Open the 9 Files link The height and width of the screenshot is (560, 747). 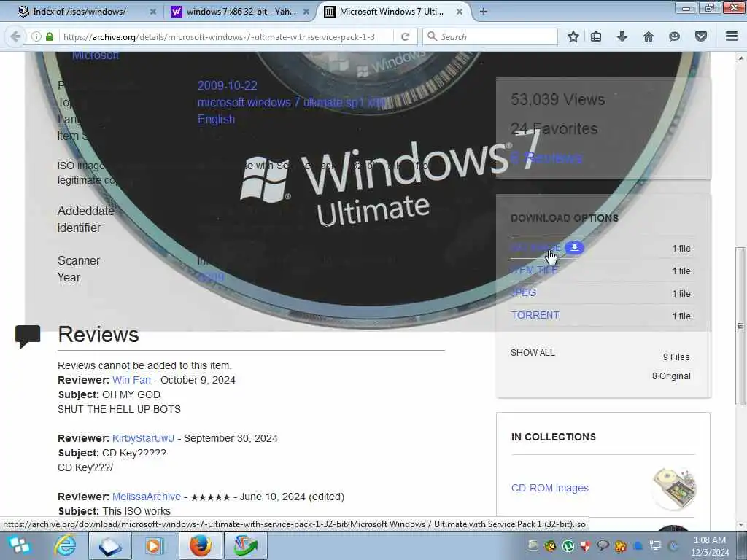click(676, 357)
